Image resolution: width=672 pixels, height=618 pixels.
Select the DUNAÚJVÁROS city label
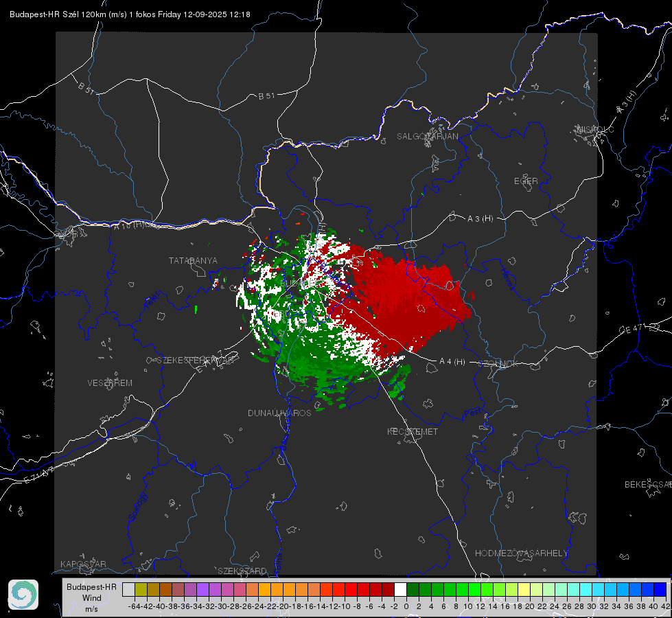[x=279, y=413]
